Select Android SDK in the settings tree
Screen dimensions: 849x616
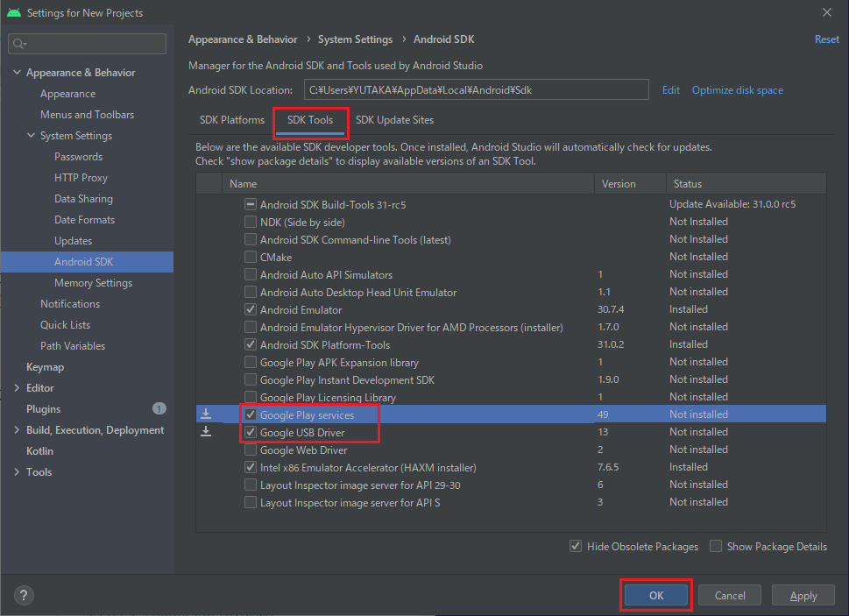click(x=87, y=262)
